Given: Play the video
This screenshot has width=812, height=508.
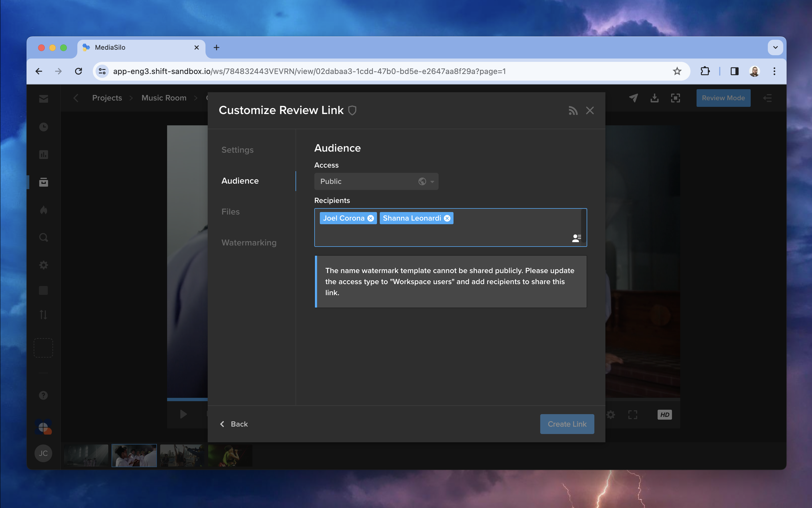Looking at the screenshot, I should [183, 414].
